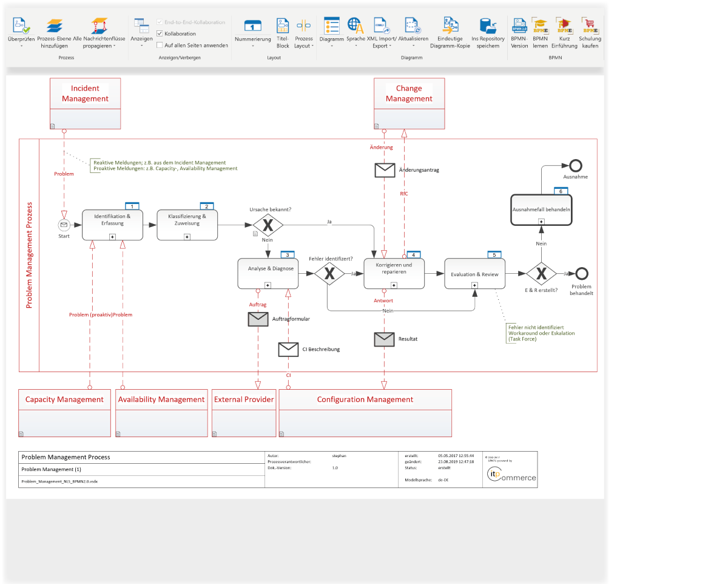Select the External Provider pool
This screenshot has height=584, width=728.
coord(244,413)
